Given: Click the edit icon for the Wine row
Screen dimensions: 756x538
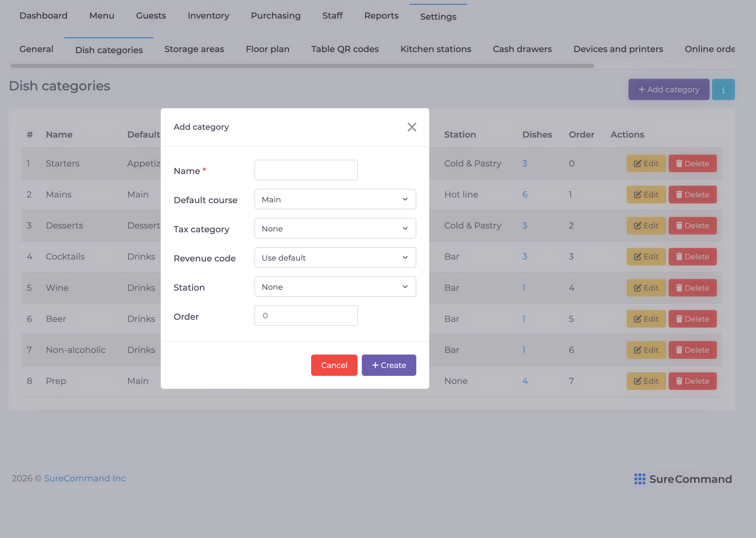Looking at the screenshot, I should pos(637,288).
